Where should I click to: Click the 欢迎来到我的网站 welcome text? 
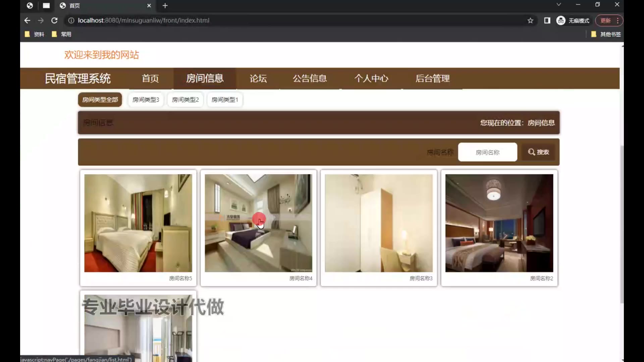pyautogui.click(x=102, y=55)
